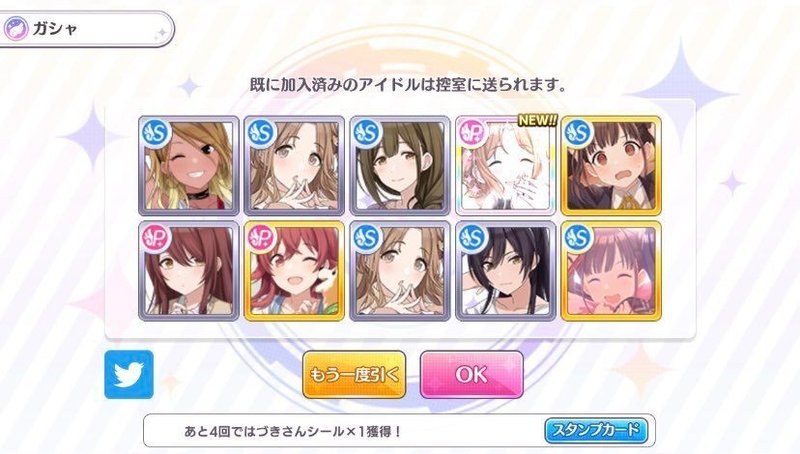Open the card marked NEW!!
This screenshot has width=800, height=454.
pyautogui.click(x=506, y=166)
